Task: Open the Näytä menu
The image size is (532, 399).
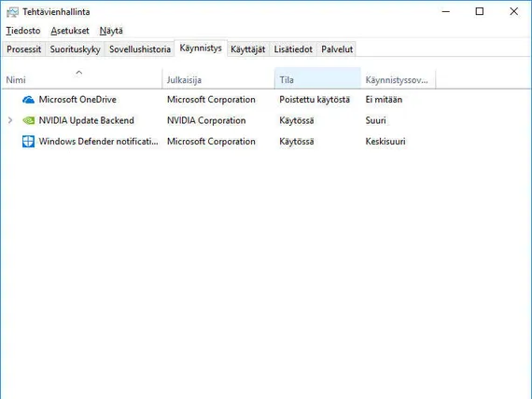Action: click(111, 31)
